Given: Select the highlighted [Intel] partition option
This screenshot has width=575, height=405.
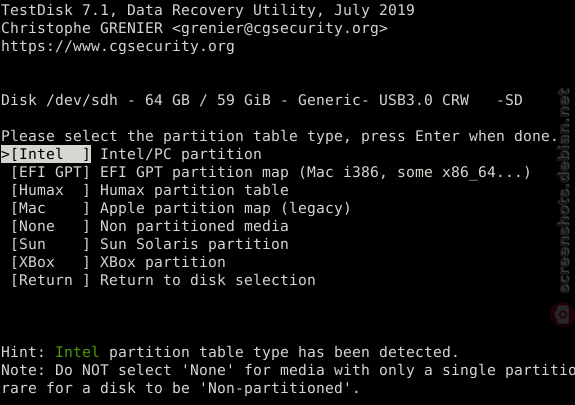Looking at the screenshot, I should coord(51,154).
